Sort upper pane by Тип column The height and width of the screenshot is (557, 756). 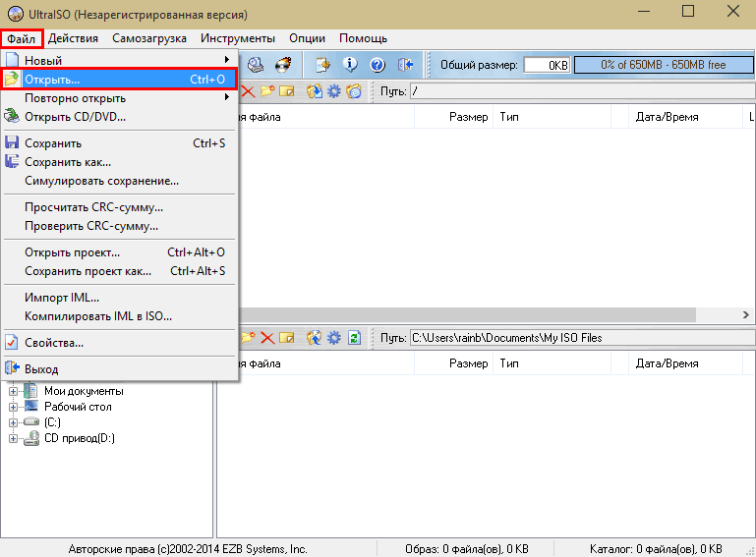tap(552, 117)
